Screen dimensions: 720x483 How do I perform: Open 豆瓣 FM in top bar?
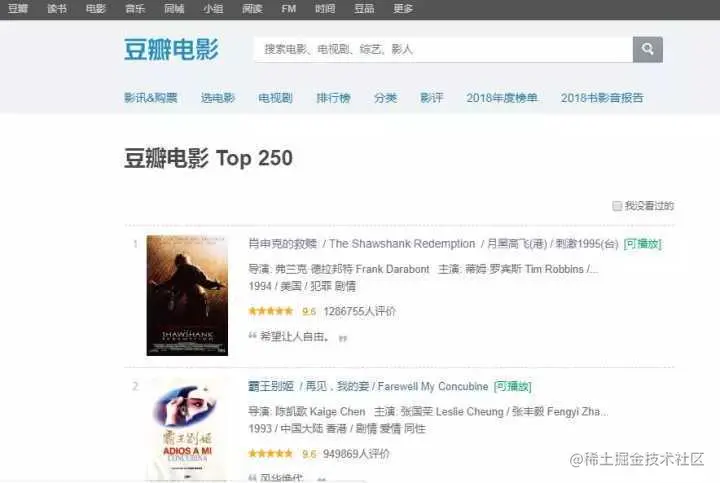pos(288,8)
